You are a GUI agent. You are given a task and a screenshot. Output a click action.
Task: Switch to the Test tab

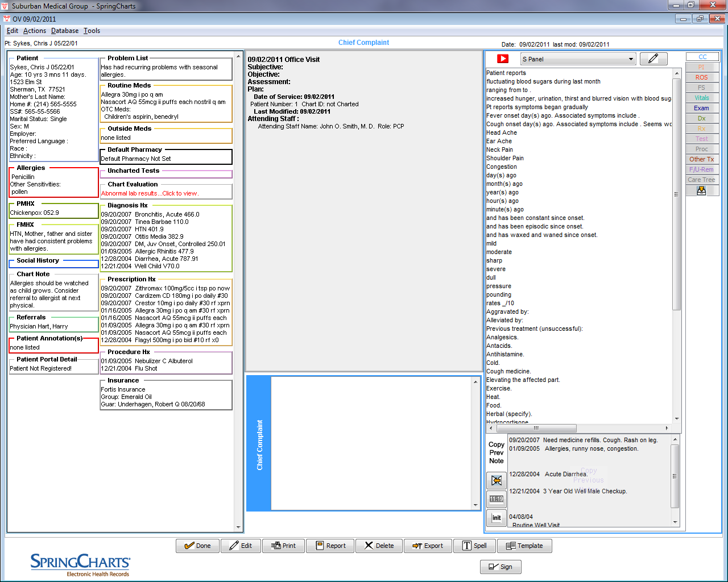(702, 139)
